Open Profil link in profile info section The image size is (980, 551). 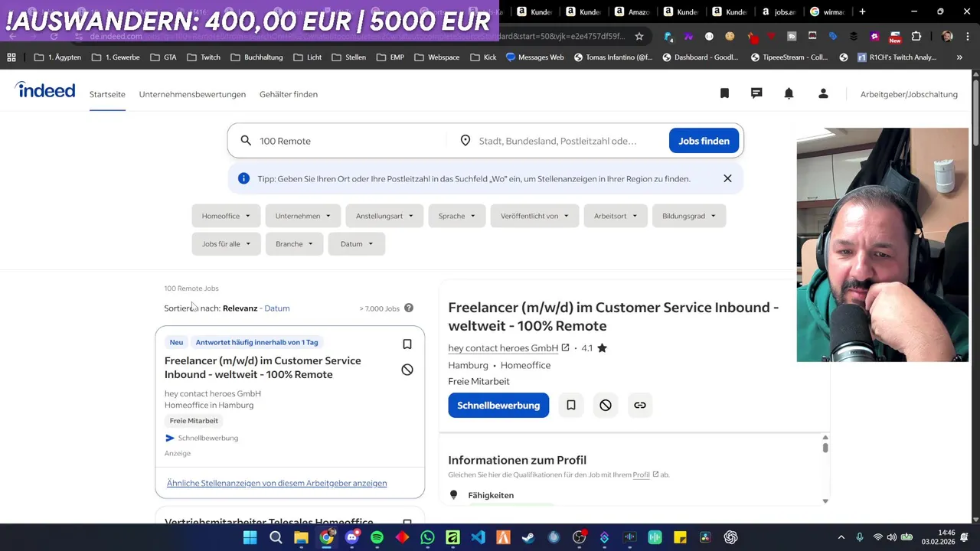(x=642, y=474)
